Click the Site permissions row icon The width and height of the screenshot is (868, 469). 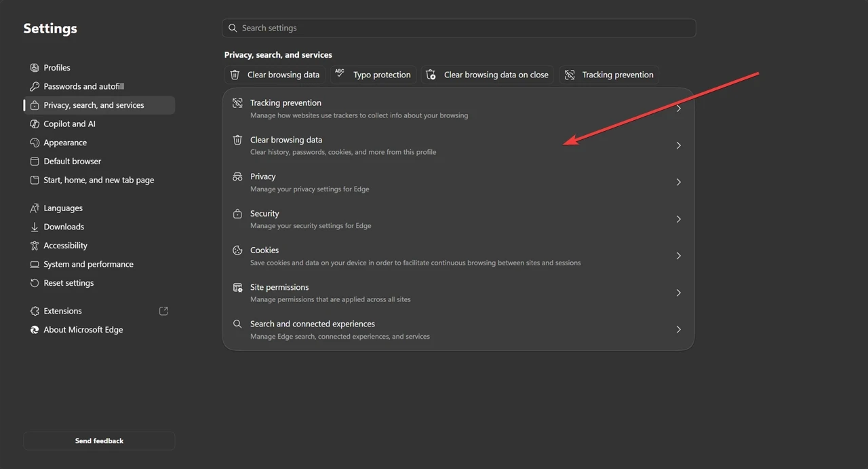click(237, 287)
